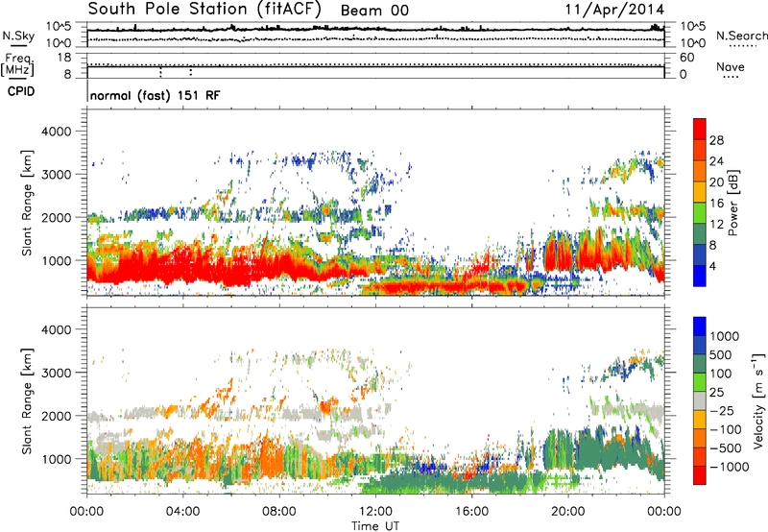Click the "-25" velocity color bar value
Viewport: 768px width, 532px height.
[x=723, y=411]
